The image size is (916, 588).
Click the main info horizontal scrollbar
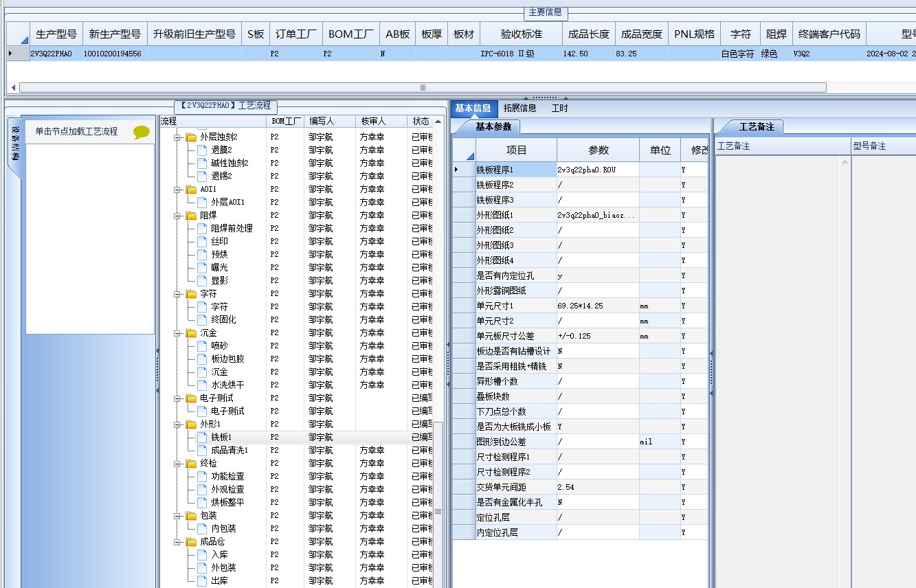click(423, 87)
